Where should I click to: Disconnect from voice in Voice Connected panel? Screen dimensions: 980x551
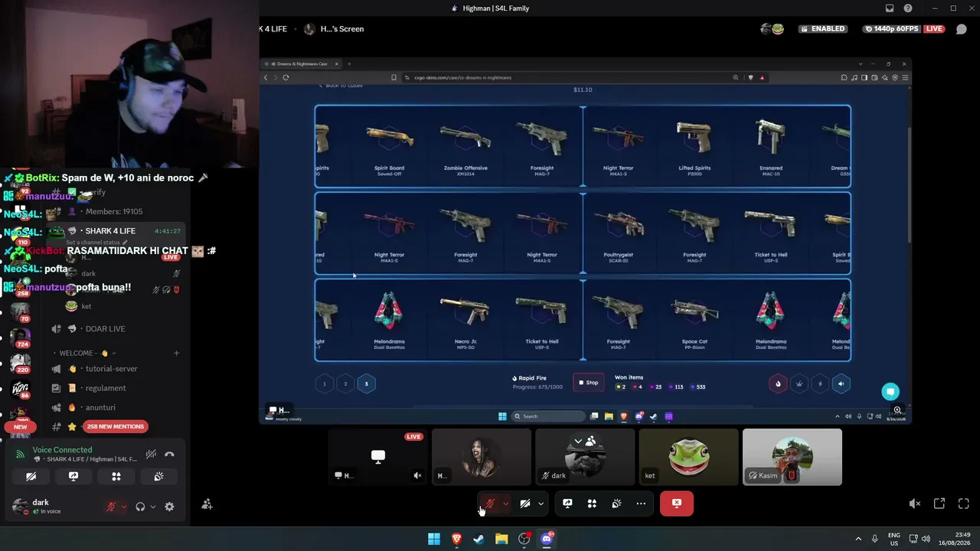(x=169, y=455)
